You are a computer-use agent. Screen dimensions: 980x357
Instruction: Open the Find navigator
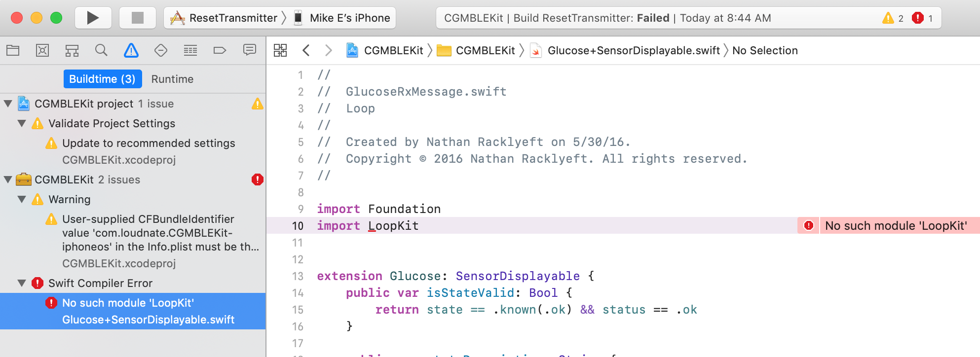coord(101,50)
